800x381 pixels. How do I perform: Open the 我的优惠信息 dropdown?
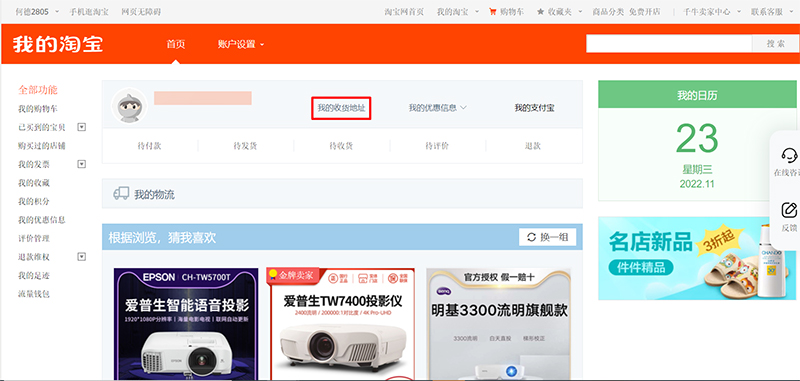(x=438, y=108)
